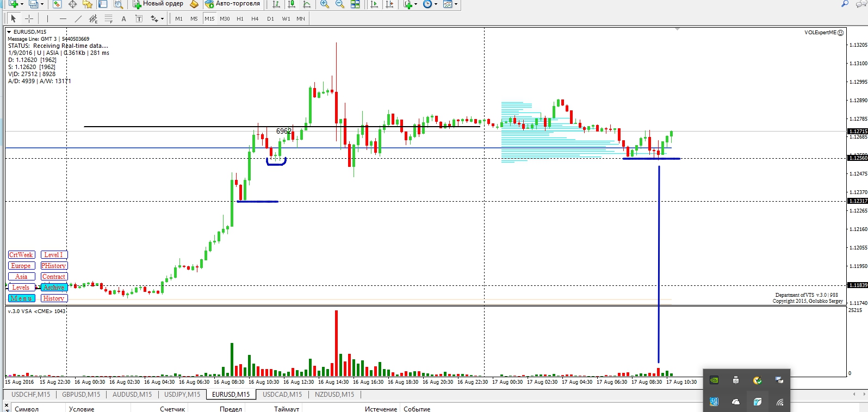Switch to H1 timeframe
This screenshot has width=868, height=412.
240,18
